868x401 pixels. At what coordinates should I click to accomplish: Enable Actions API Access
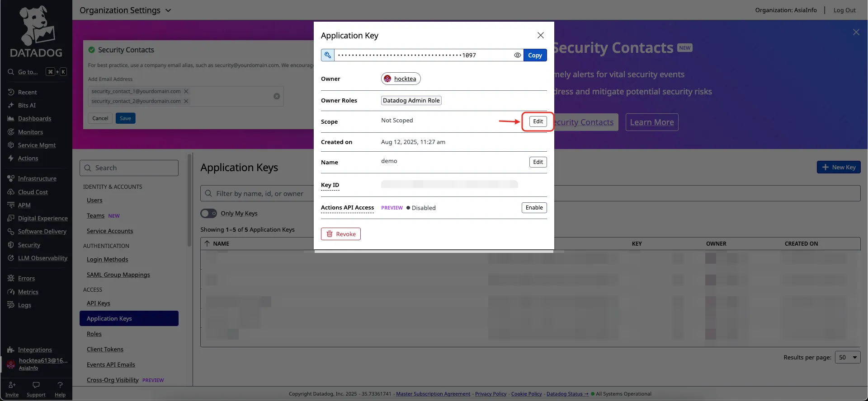point(534,208)
